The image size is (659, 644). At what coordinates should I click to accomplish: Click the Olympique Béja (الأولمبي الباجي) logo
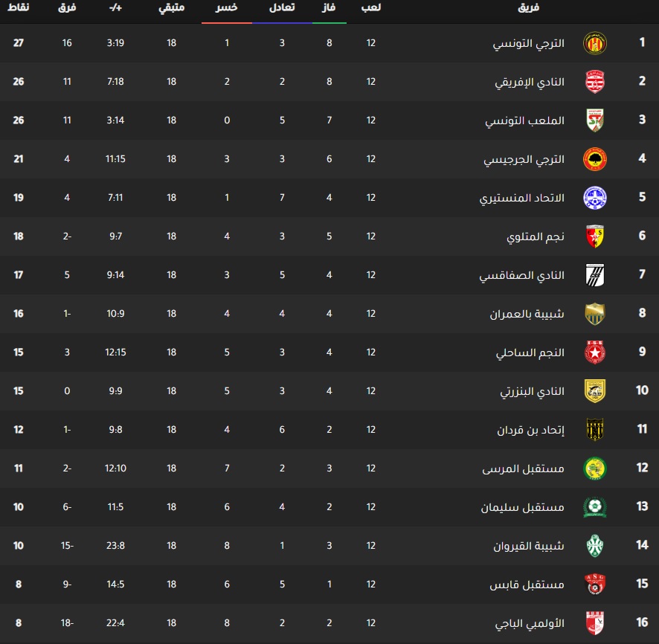(594, 623)
